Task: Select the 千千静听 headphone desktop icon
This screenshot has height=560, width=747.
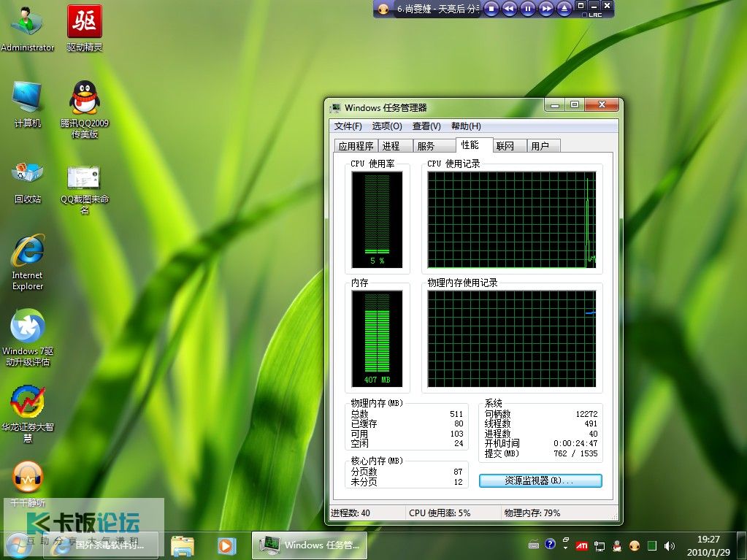Action: click(x=27, y=483)
